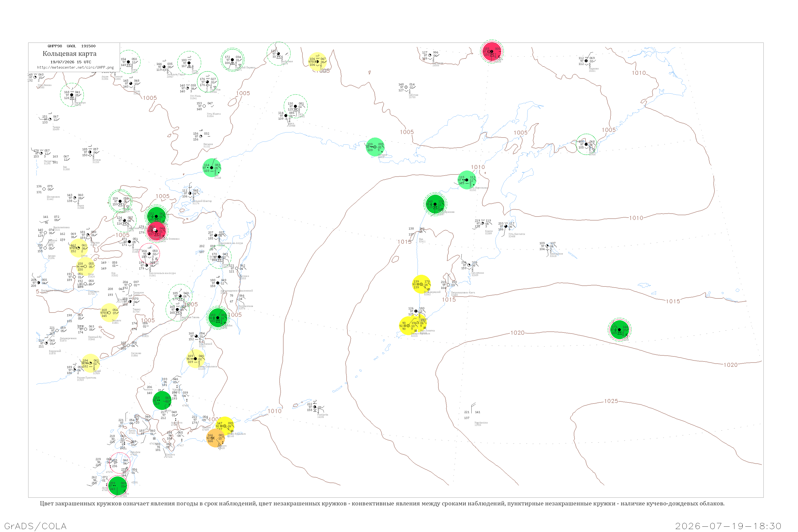798x532 pixels.
Task: Select the green station circle at Усть-Хайрюзово
Action: pyautogui.click(x=435, y=204)
